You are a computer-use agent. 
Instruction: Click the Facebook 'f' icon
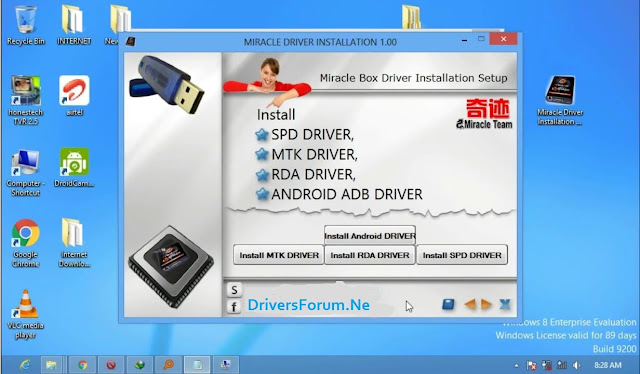point(234,307)
